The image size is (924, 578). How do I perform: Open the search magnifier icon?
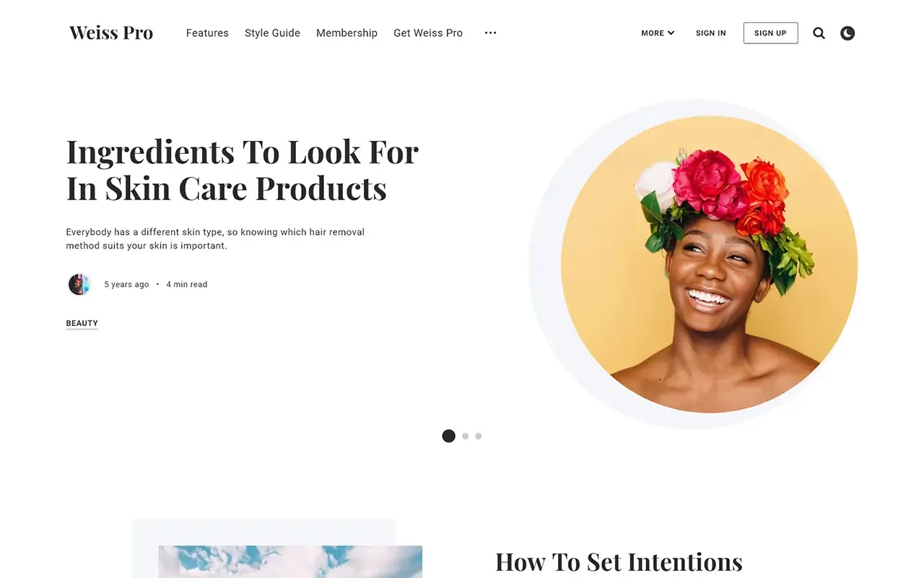(x=819, y=33)
